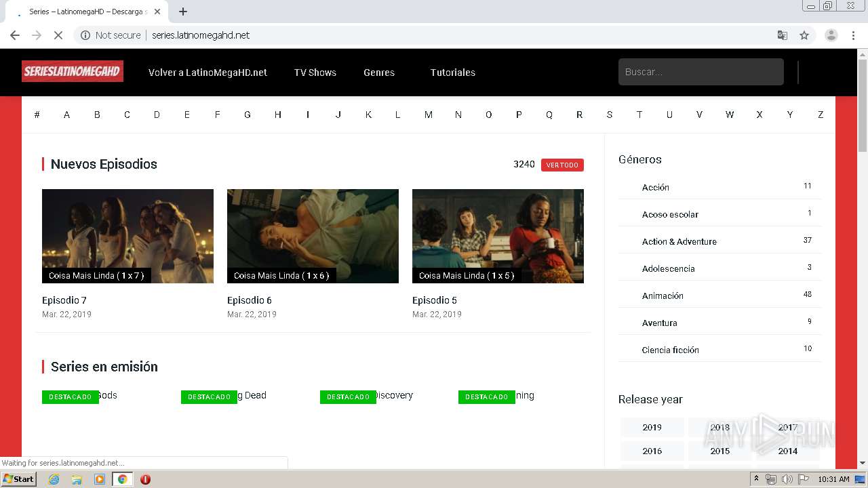Stop loading the page
The image size is (868, 488).
(x=58, y=35)
